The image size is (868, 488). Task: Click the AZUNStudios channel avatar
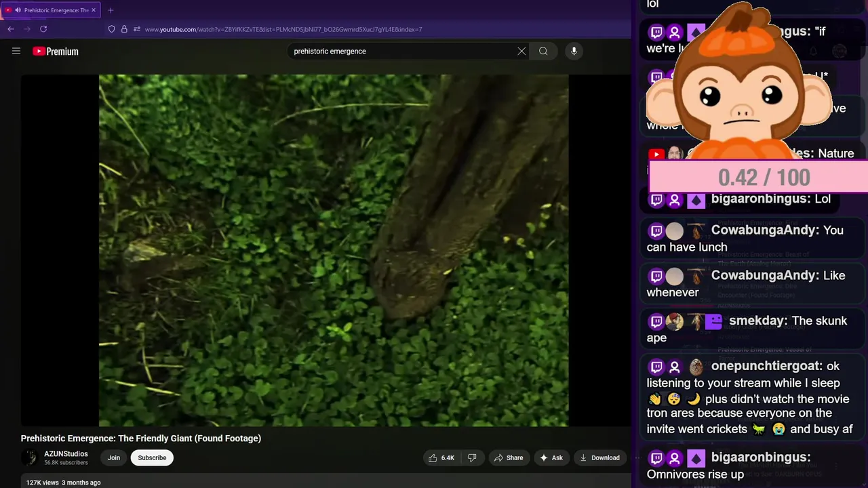click(29, 457)
